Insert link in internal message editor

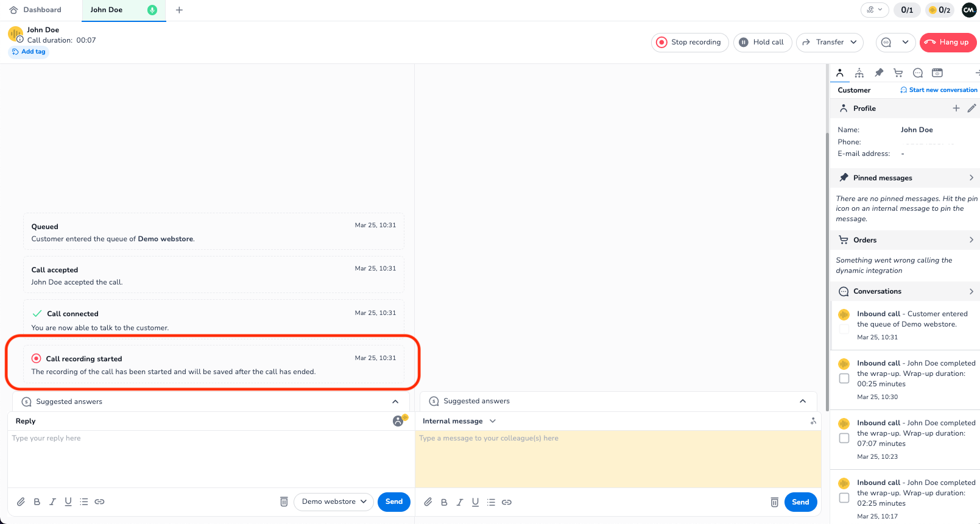[507, 502]
